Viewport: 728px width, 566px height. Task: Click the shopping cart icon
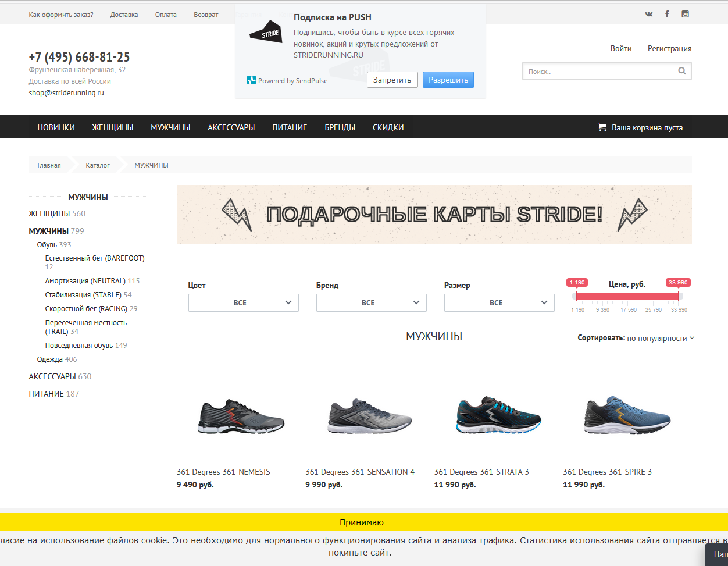[x=602, y=127]
